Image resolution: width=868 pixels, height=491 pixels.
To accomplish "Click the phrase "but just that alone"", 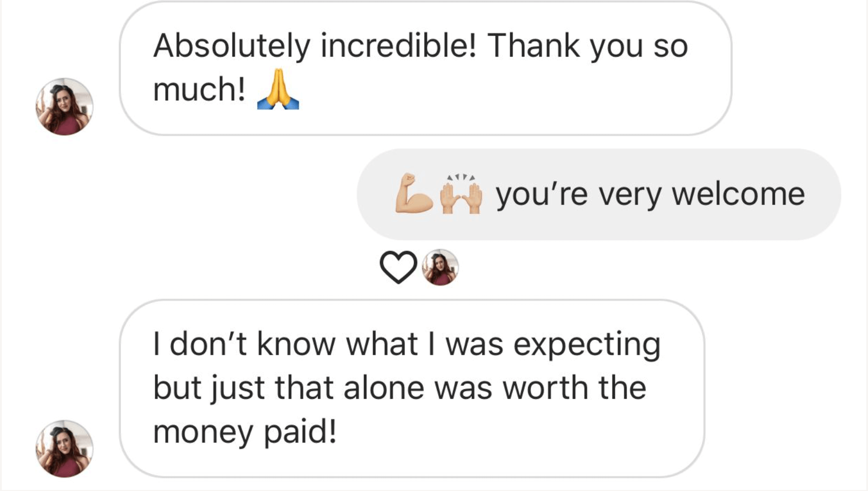I will (288, 388).
